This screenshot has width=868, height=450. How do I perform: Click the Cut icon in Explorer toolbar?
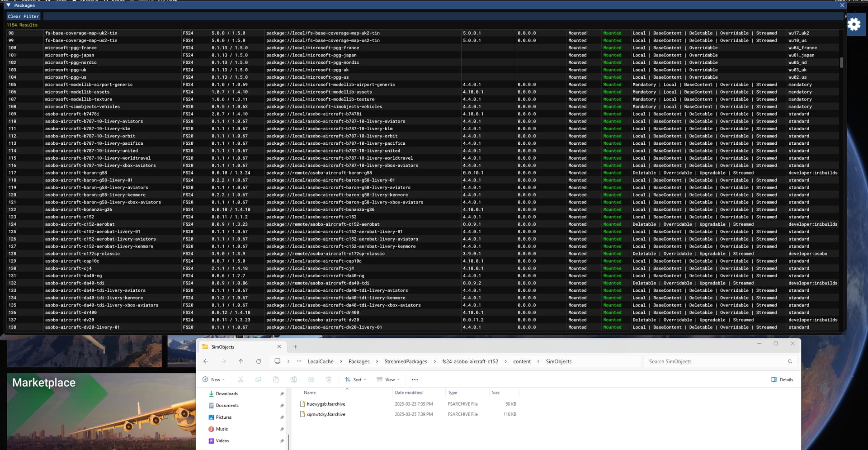[241, 379]
